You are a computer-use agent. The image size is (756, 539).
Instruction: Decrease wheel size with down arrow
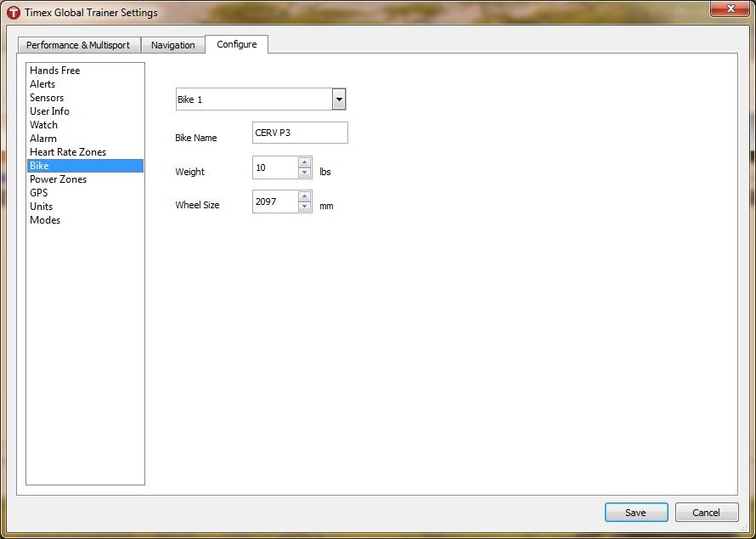(x=304, y=206)
